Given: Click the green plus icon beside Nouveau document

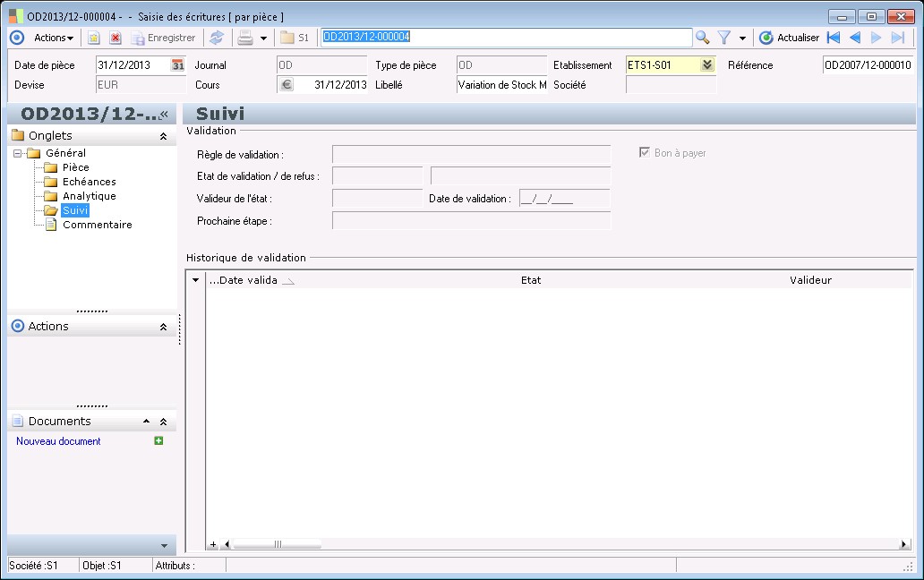Looking at the screenshot, I should click(x=158, y=440).
